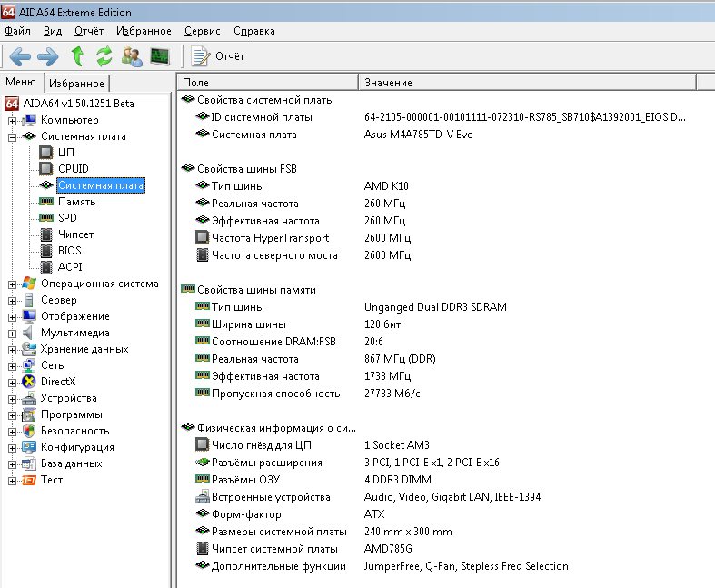This screenshot has width=715, height=588.
Task: Open the users management toolbar icon
Action: (x=133, y=56)
